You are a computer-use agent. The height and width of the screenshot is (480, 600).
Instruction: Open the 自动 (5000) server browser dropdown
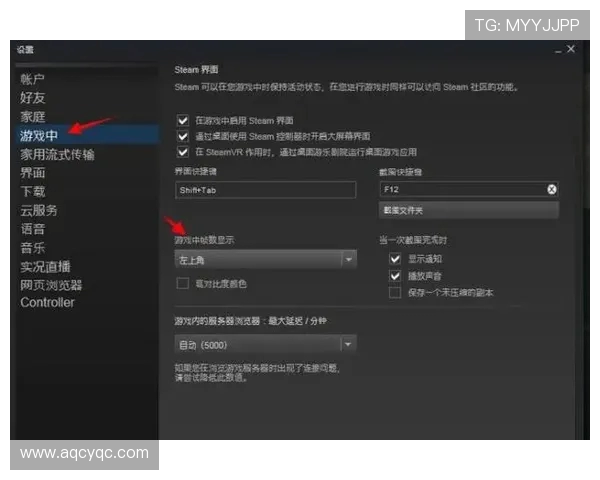266,344
